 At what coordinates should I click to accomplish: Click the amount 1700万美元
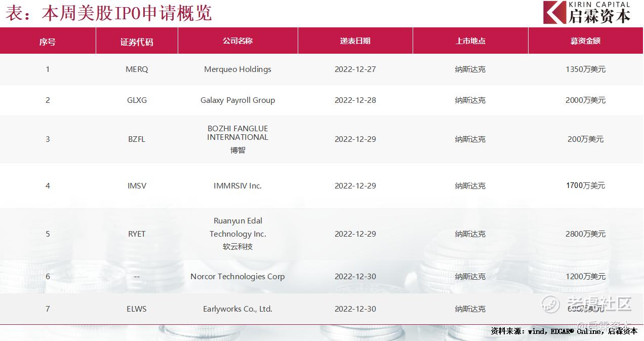585,186
